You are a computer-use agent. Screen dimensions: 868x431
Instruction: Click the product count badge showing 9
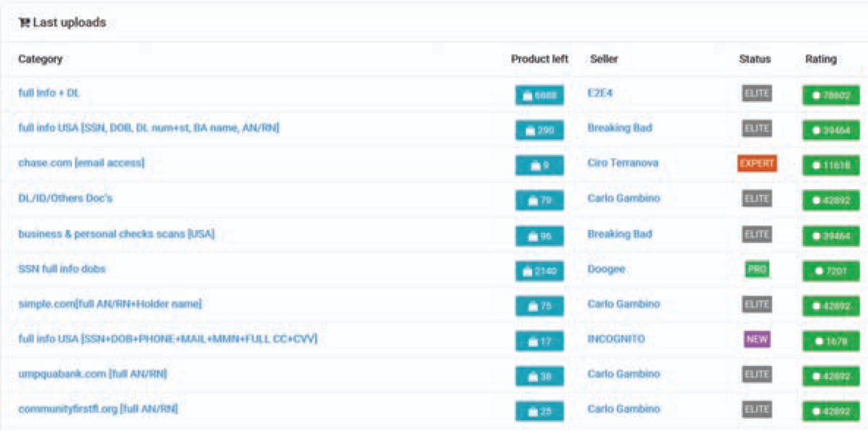[539, 166]
